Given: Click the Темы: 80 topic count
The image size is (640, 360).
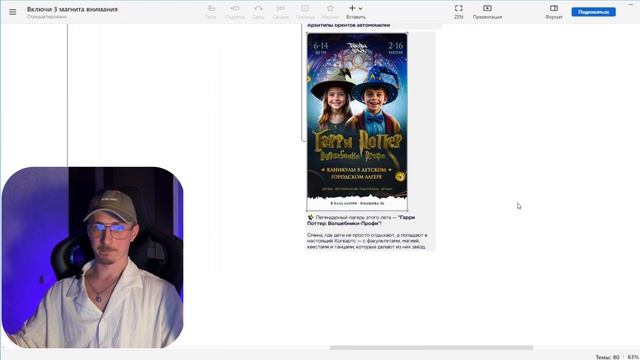Looking at the screenshot, I should click(x=607, y=357).
